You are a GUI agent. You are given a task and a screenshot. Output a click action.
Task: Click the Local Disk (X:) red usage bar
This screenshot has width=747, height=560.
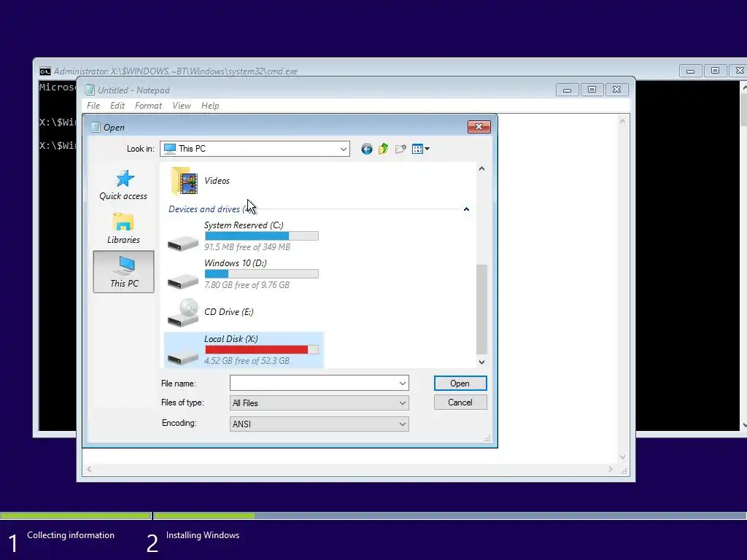coord(262,349)
